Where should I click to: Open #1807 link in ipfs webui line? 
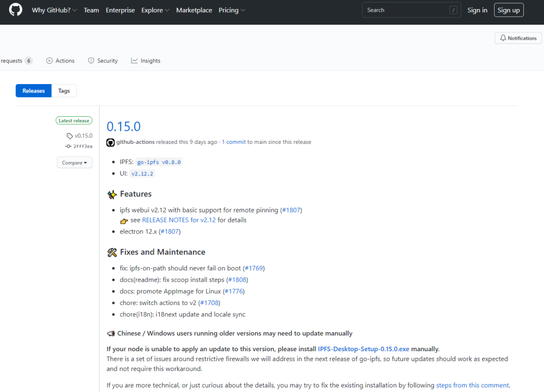[x=291, y=210]
